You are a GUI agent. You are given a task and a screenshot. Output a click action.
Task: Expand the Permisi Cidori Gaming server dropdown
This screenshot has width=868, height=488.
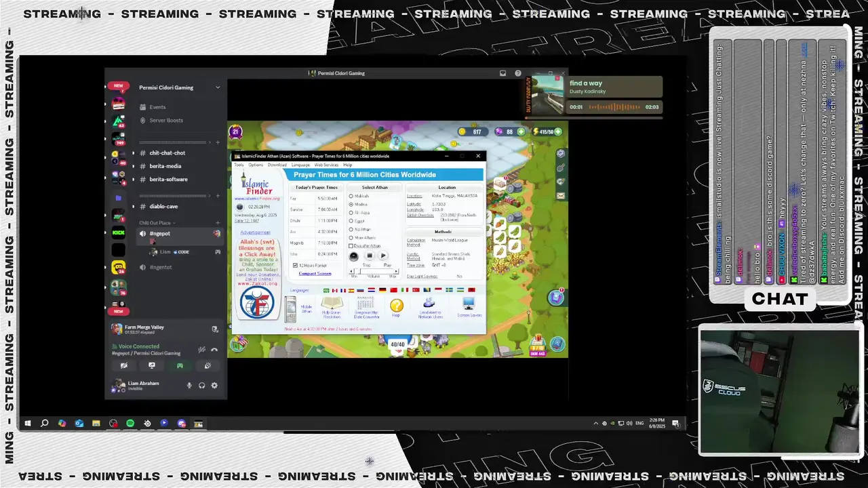pyautogui.click(x=217, y=87)
